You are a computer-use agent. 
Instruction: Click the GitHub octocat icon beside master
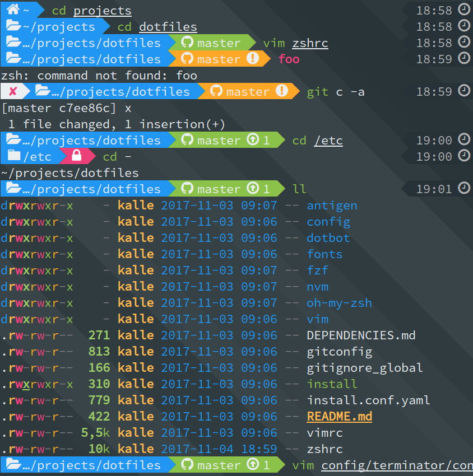pos(187,43)
